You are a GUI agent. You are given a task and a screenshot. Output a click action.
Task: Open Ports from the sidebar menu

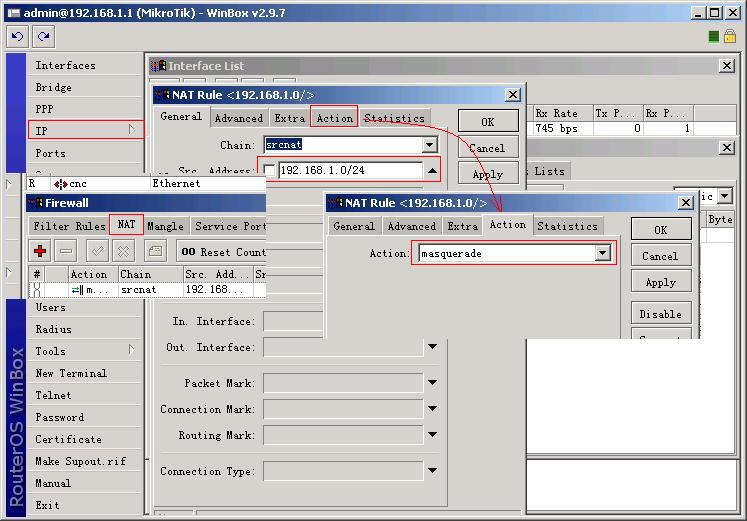click(85, 153)
